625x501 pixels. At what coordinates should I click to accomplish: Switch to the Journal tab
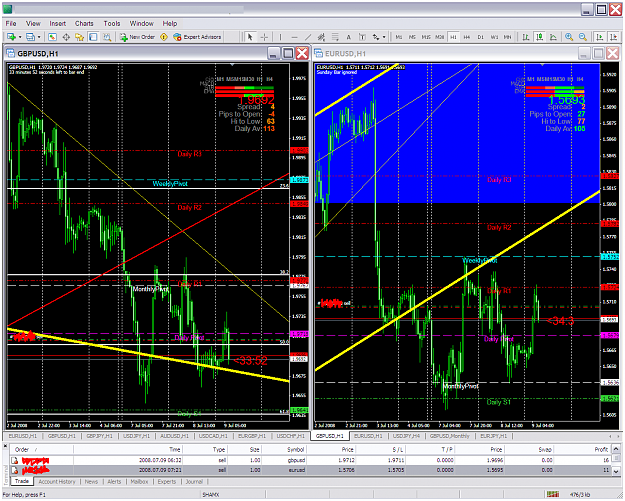[194, 482]
